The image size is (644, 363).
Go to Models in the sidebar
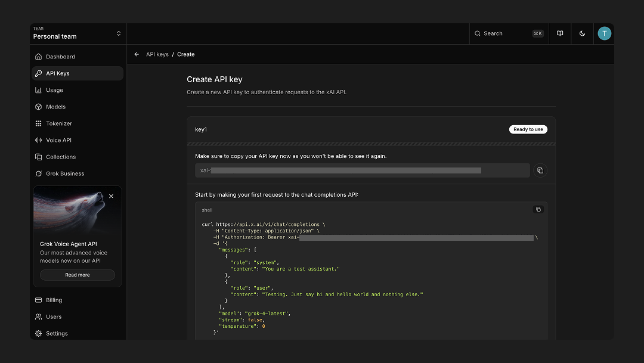pos(77,107)
